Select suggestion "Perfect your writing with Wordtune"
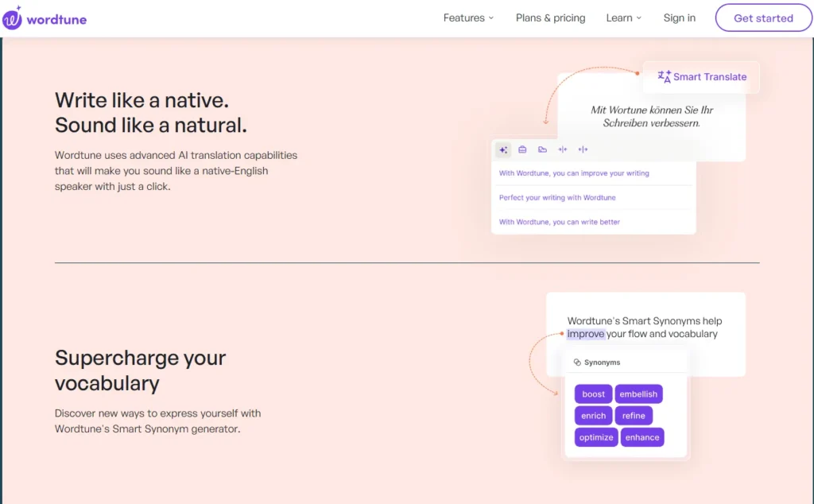 [x=557, y=198]
